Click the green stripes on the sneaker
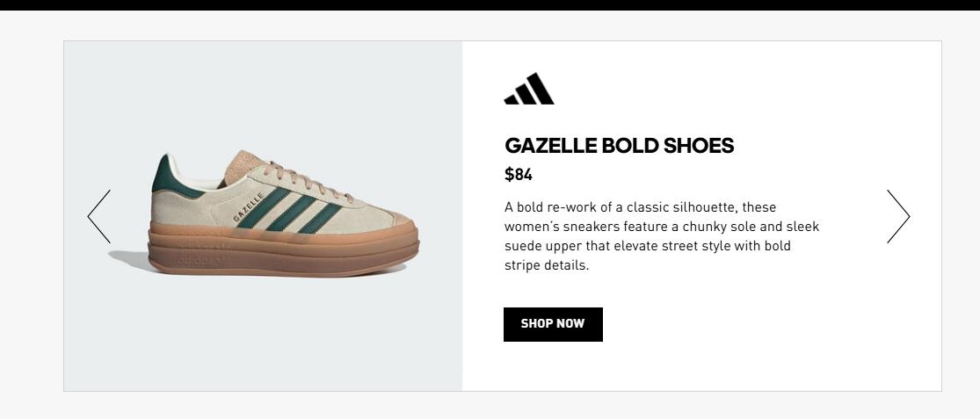980x419 pixels. point(290,212)
